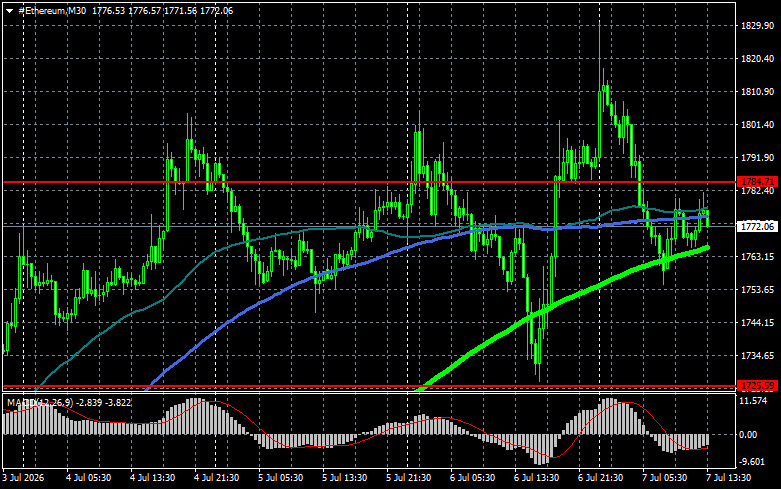Click the 4 Jul 05:30 time label
Image resolution: width=781 pixels, height=489 pixels.
89,478
